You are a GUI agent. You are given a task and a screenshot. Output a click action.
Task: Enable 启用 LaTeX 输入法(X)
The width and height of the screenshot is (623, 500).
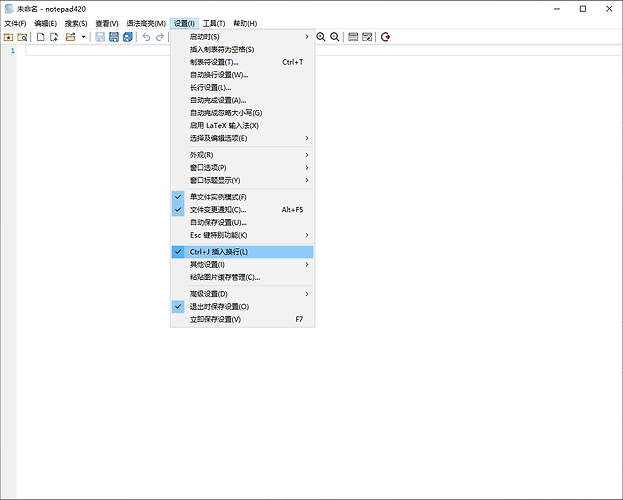coord(242,126)
